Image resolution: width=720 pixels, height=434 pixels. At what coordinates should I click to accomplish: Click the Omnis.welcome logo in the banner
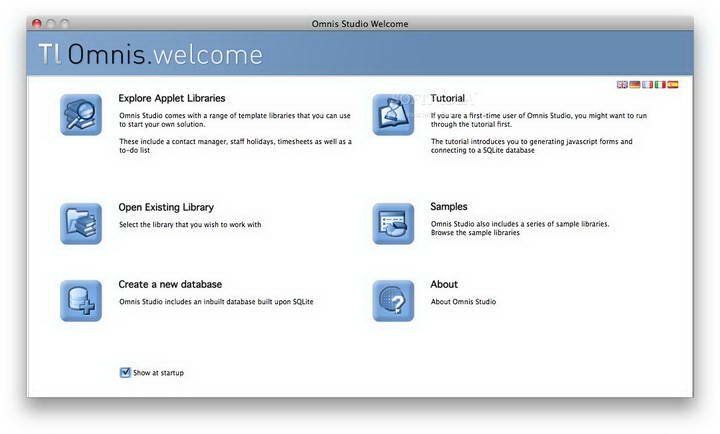[151, 54]
